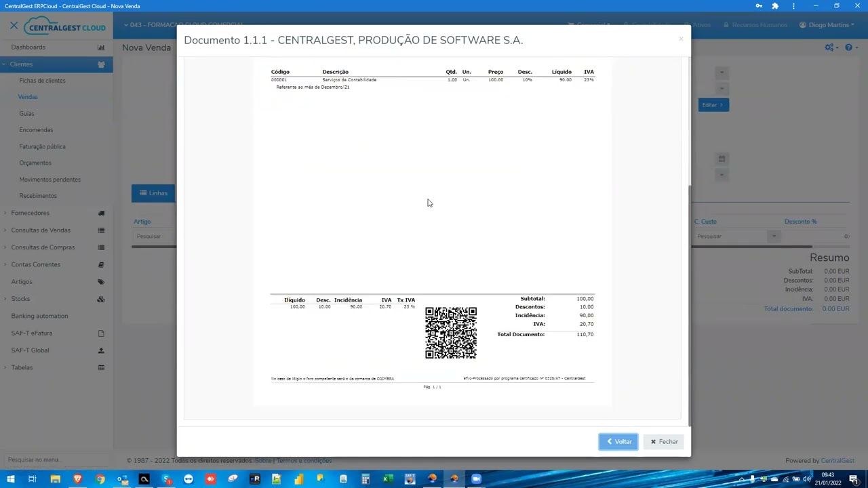The width and height of the screenshot is (868, 488).
Task: Open the Recursos Humanos module
Action: (x=755, y=25)
